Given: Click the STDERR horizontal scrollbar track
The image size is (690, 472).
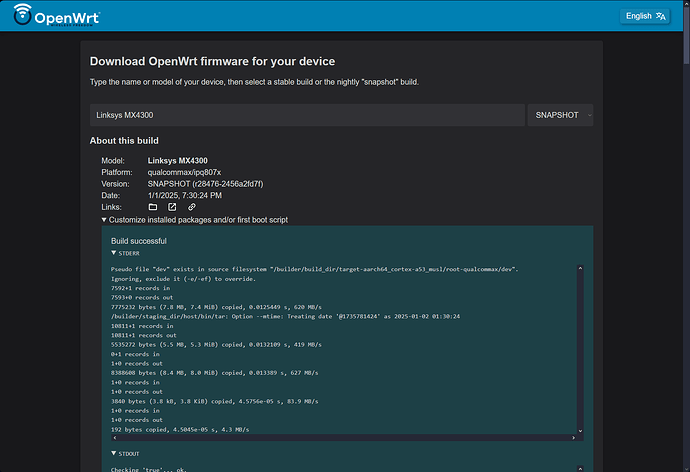Looking at the screenshot, I should 344,438.
